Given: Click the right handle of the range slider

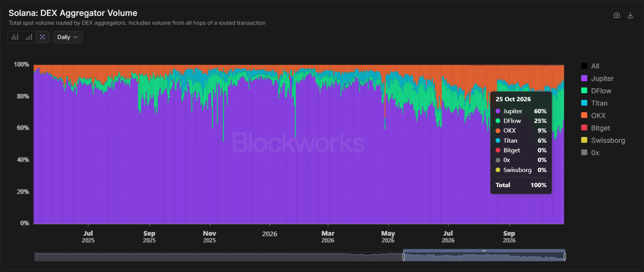Looking at the screenshot, I should 565,256.
